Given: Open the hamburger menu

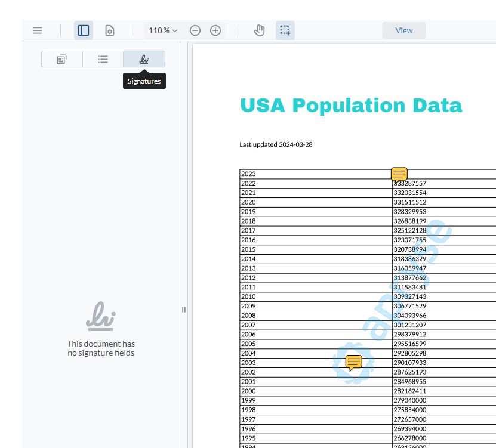Looking at the screenshot, I should [x=38, y=30].
